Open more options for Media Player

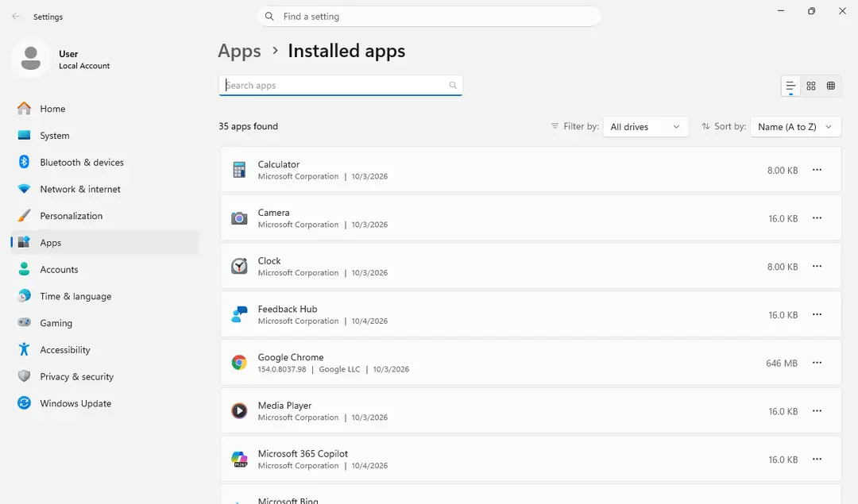(817, 410)
